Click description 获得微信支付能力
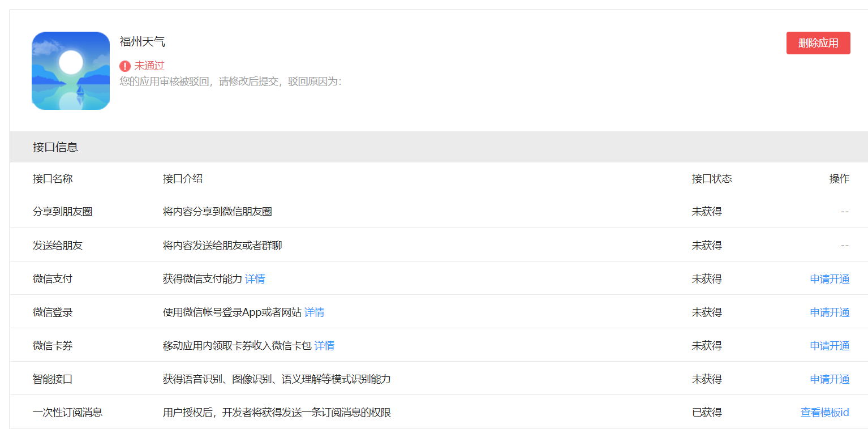Screen dimensions: 868x429 click(203, 279)
